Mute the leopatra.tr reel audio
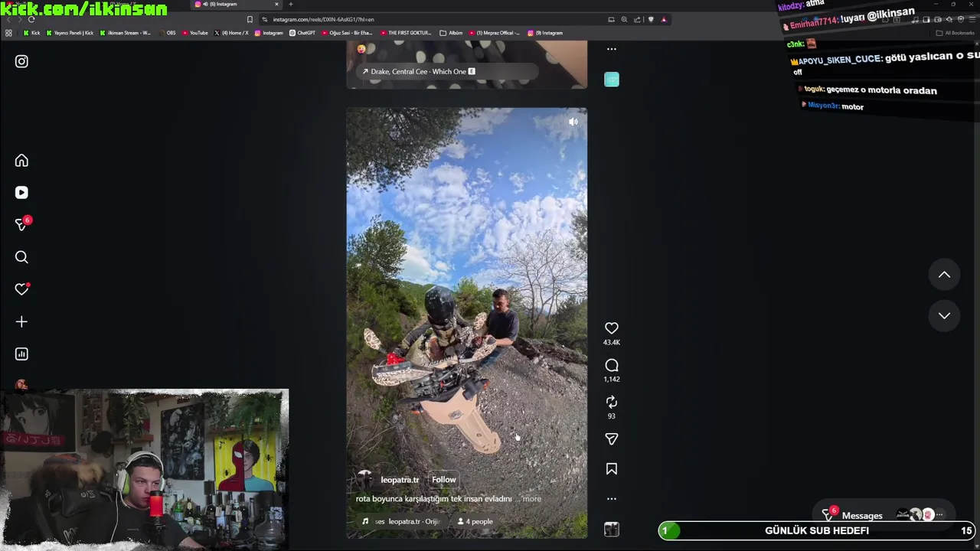Viewport: 980px width, 551px height. coord(573,122)
